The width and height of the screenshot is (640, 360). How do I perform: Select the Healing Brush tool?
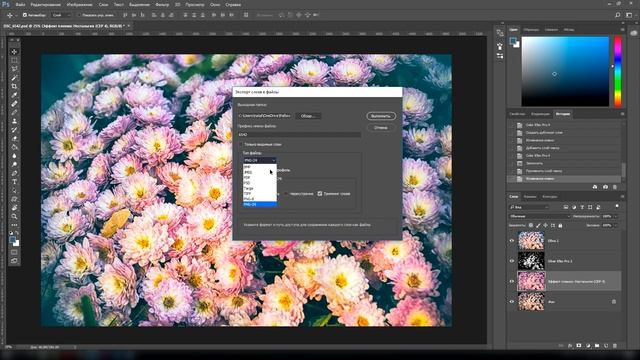14,104
